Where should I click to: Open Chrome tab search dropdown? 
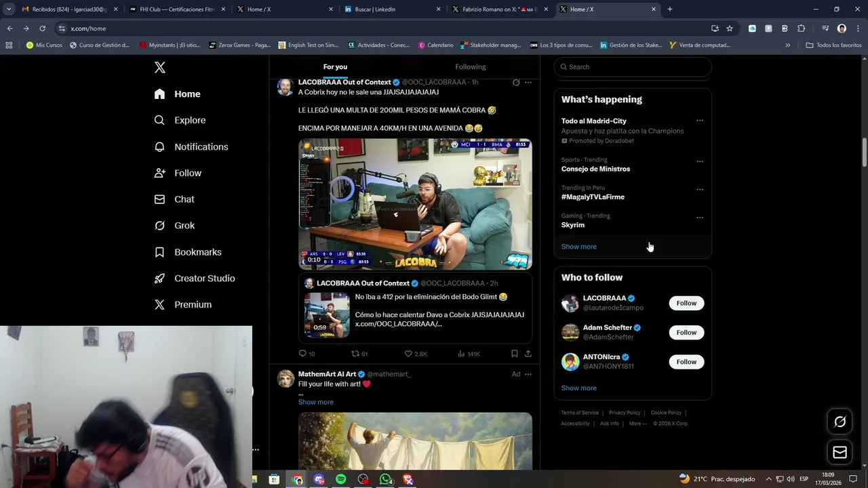pos(8,9)
